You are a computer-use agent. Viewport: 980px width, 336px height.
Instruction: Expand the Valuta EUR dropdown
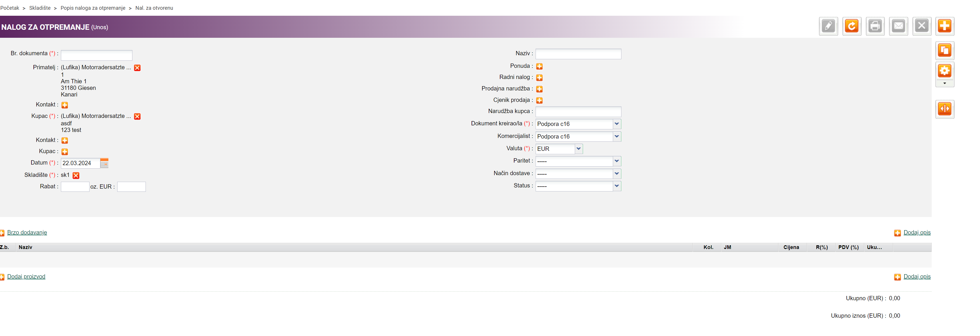(578, 149)
